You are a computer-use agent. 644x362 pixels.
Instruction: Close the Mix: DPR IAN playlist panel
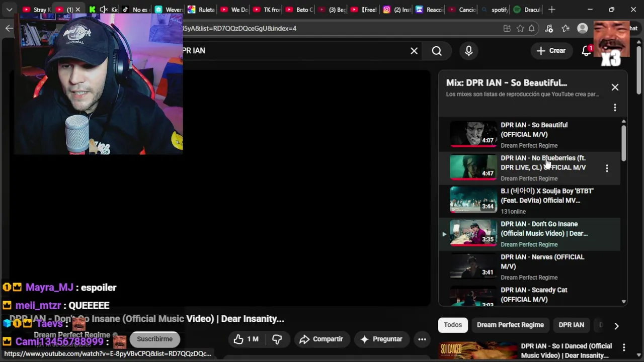615,87
